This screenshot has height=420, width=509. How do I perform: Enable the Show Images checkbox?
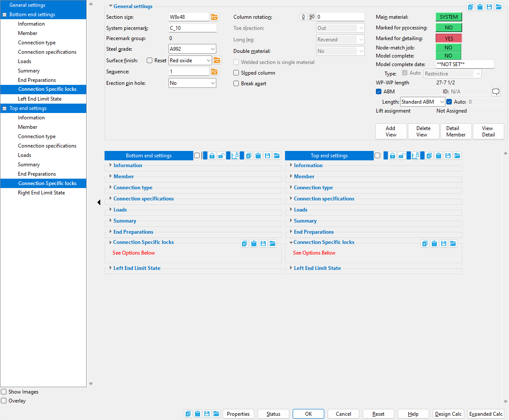point(4,392)
